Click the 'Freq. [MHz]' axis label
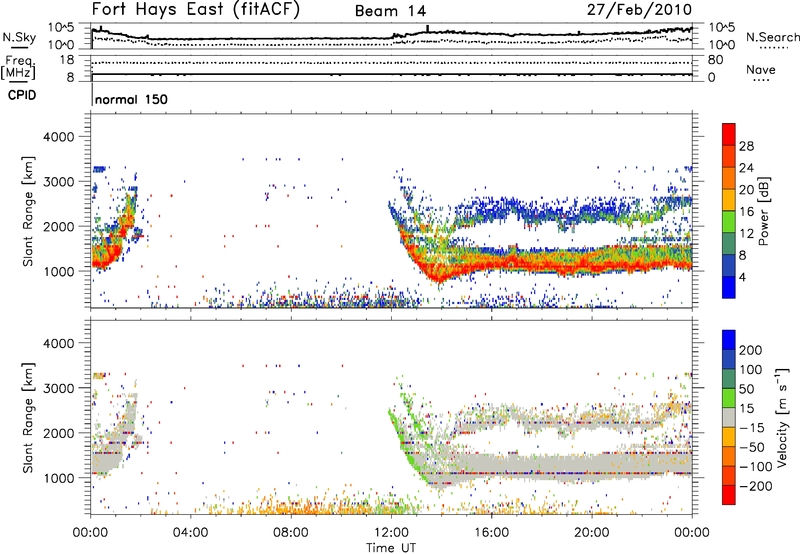Viewport: 800px width, 554px height. (x=19, y=68)
